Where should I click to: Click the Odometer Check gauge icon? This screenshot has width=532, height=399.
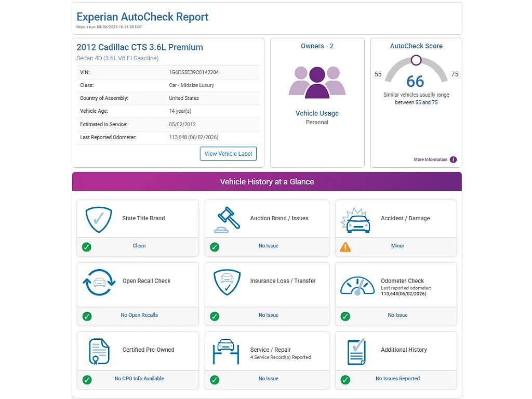[357, 286]
